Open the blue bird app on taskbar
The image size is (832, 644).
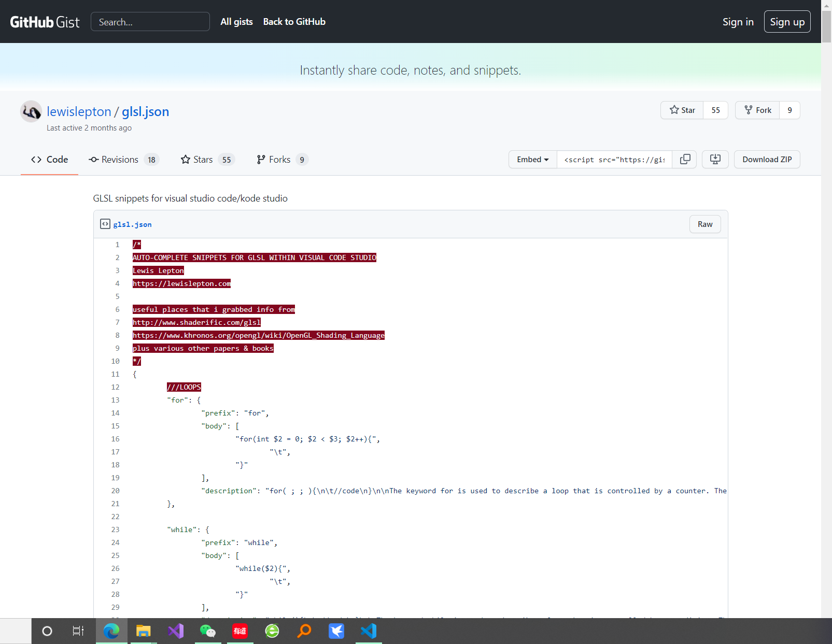[336, 631]
